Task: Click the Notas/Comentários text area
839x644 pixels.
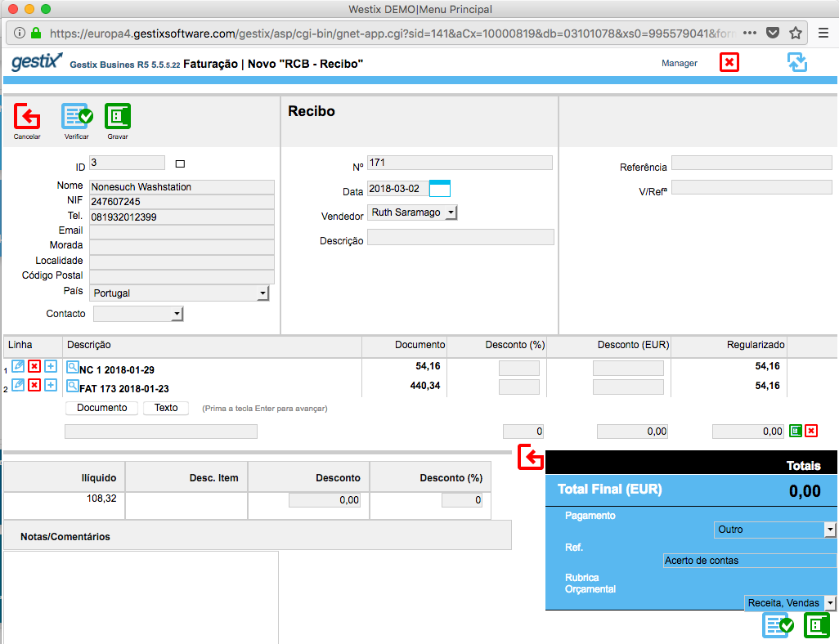Action: pyautogui.click(x=141, y=597)
